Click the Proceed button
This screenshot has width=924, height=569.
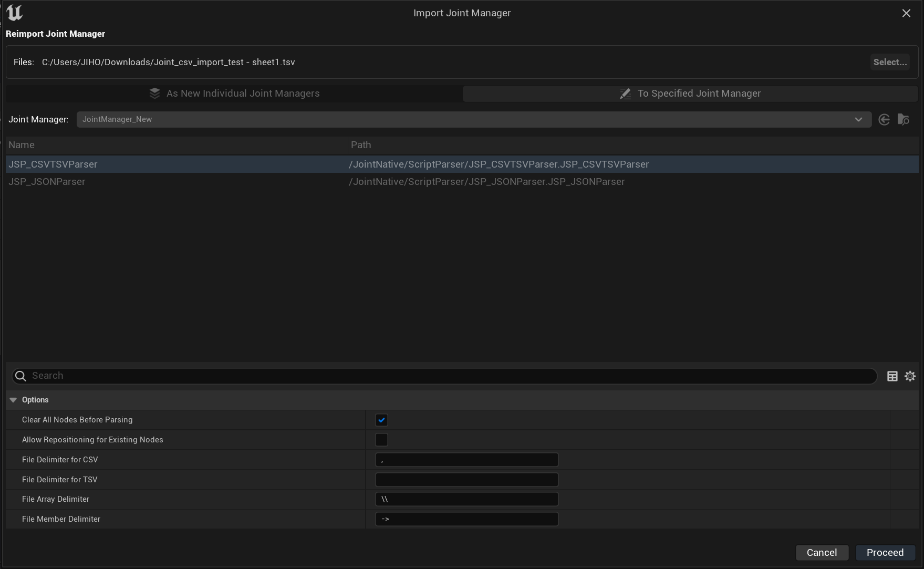pos(885,553)
